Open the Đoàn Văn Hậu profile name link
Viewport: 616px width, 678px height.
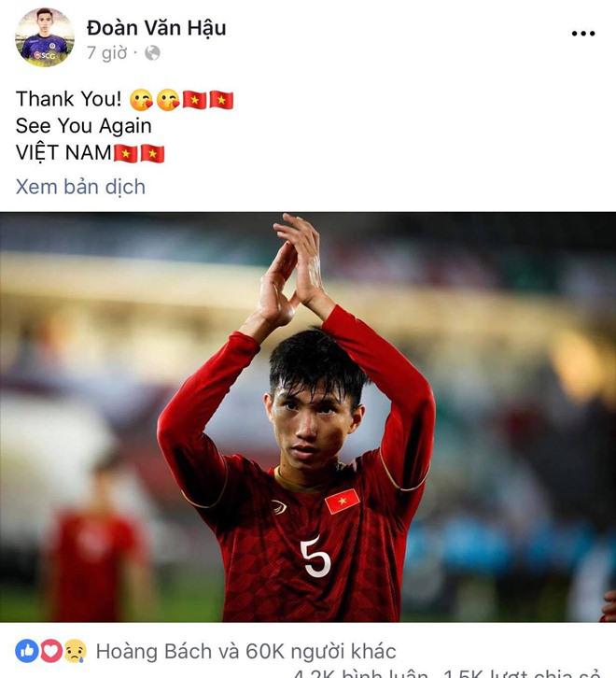click(157, 28)
